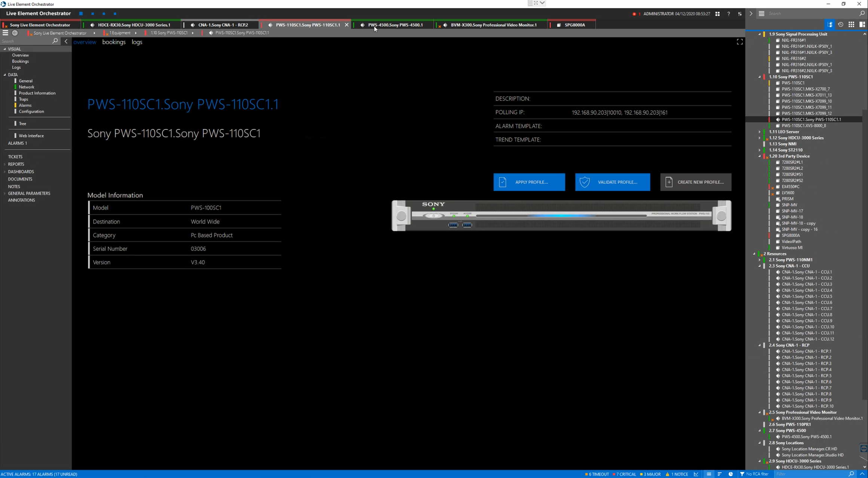
Task: Click the alarm filter magnifier in status bar
Action: point(851,474)
